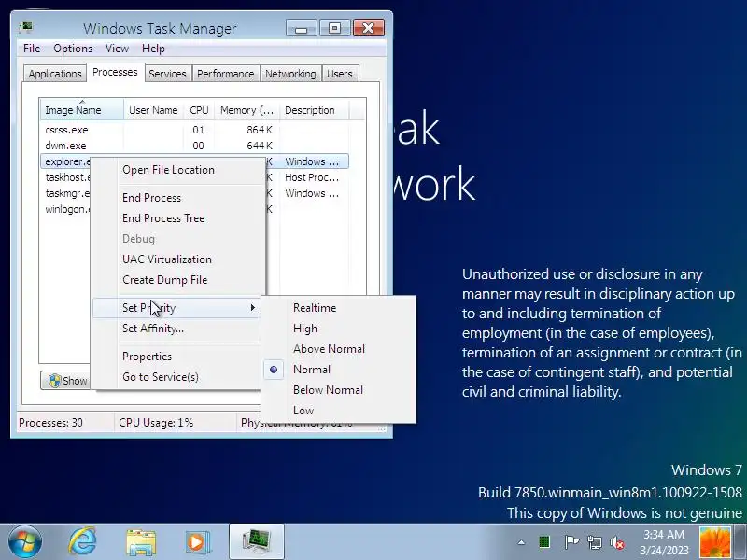This screenshot has width=747, height=560.
Task: Click the network tray icon
Action: (594, 542)
